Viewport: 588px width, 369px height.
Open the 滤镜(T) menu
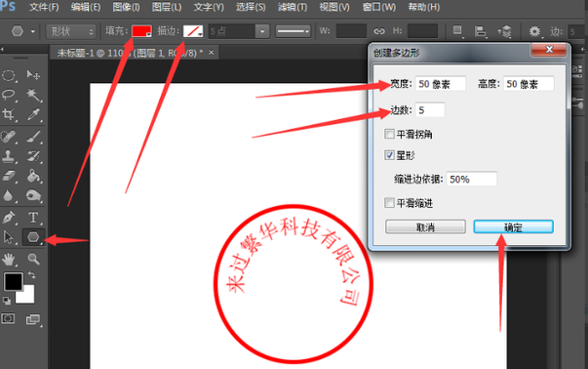(x=293, y=7)
